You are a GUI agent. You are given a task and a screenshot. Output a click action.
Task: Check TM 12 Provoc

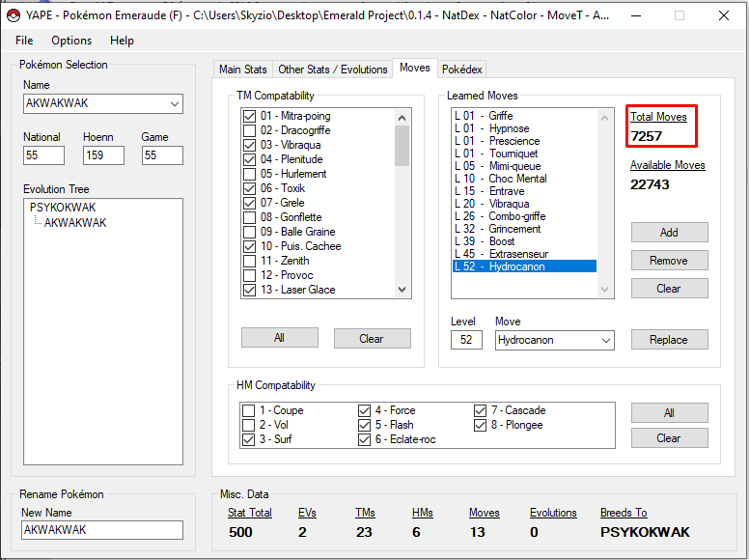pos(249,275)
